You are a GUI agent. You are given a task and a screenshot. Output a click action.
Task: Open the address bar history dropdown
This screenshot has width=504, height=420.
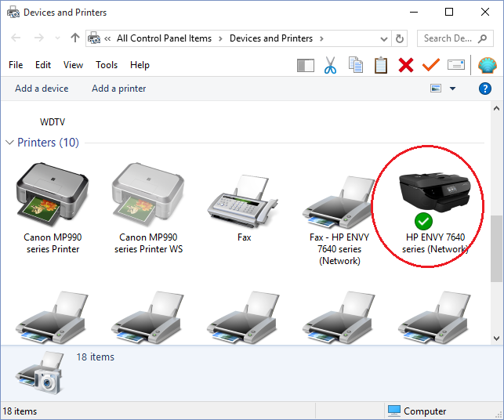[383, 39]
